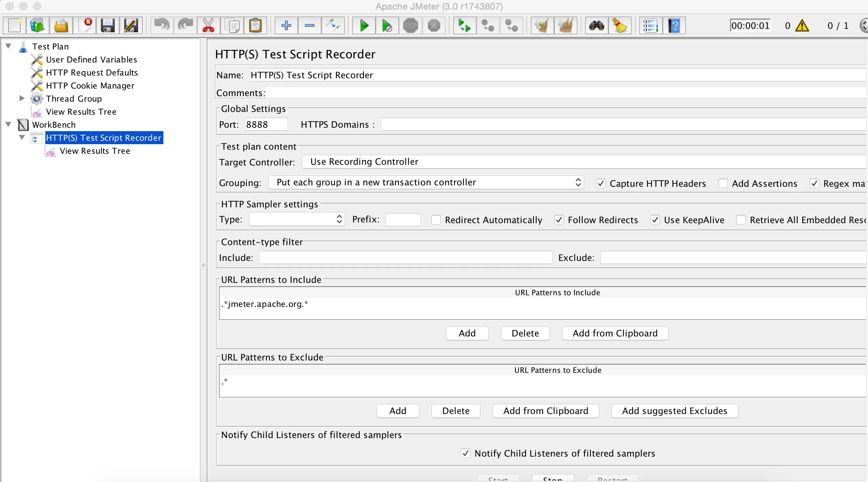Click into the Port input field
The width and height of the screenshot is (868, 482).
click(x=266, y=125)
